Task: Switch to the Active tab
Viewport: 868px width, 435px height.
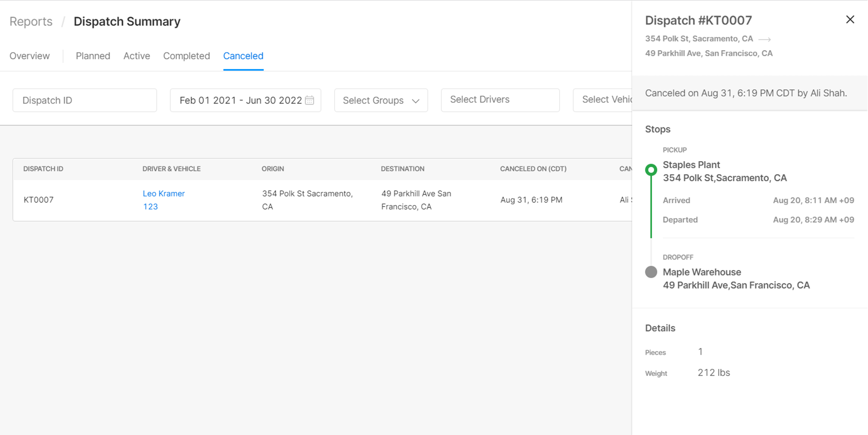Action: (x=137, y=56)
